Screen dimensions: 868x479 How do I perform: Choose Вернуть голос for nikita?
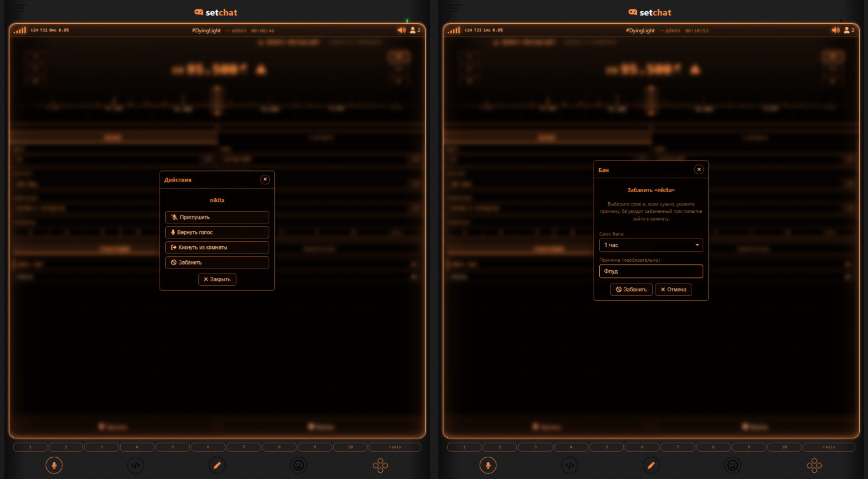217,232
